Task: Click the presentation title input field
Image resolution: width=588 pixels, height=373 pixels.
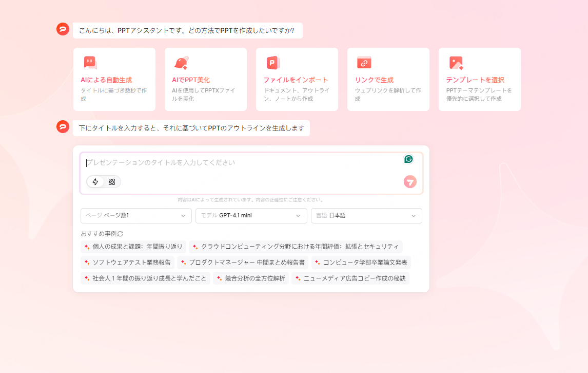Action: pos(231,162)
